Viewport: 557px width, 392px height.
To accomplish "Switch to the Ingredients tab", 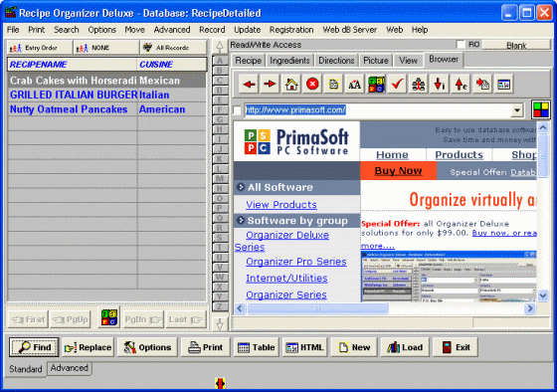I will pyautogui.click(x=289, y=61).
